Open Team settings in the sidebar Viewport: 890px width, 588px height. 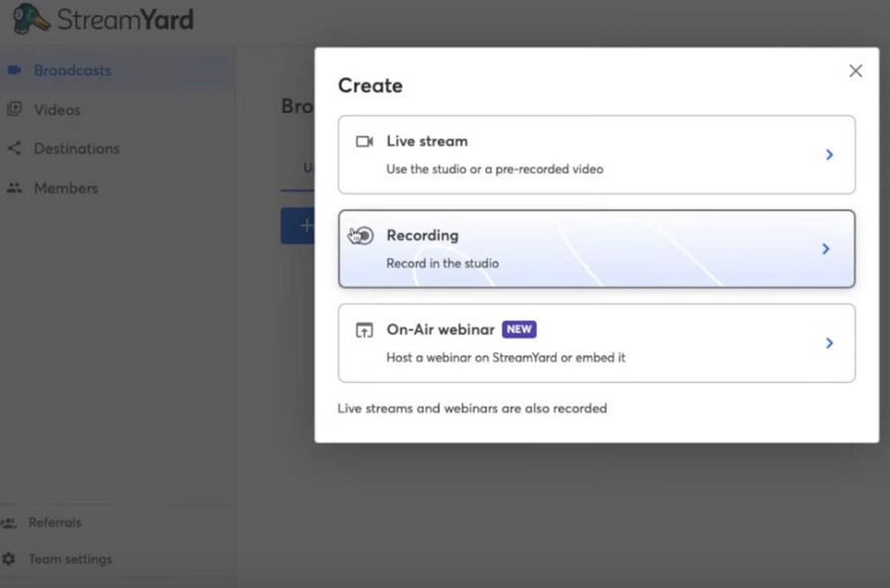coord(70,559)
